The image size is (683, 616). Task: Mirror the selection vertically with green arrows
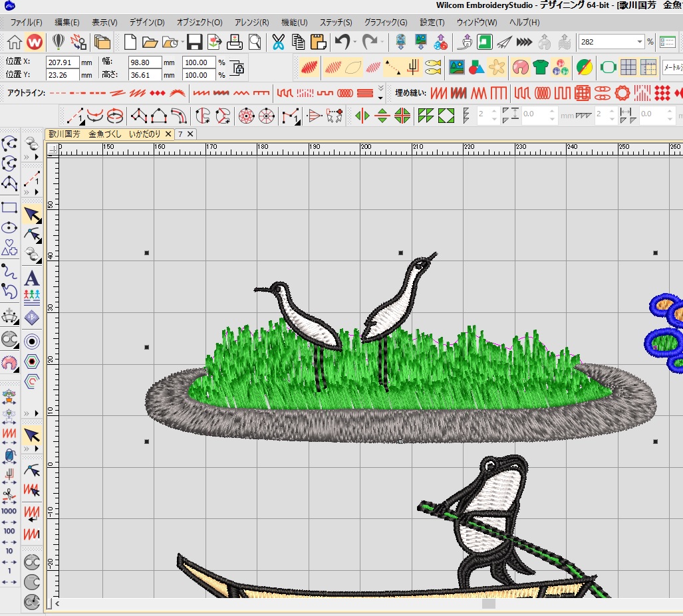click(x=382, y=116)
